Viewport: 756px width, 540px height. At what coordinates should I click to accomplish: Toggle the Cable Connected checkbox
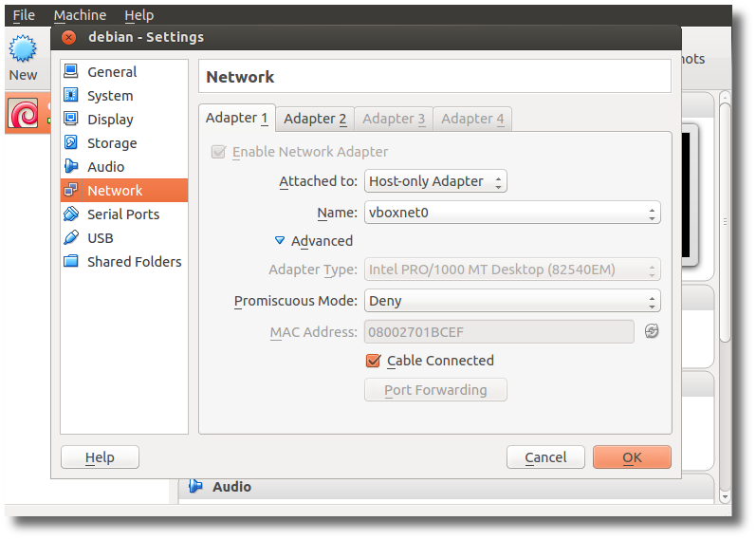[373, 361]
